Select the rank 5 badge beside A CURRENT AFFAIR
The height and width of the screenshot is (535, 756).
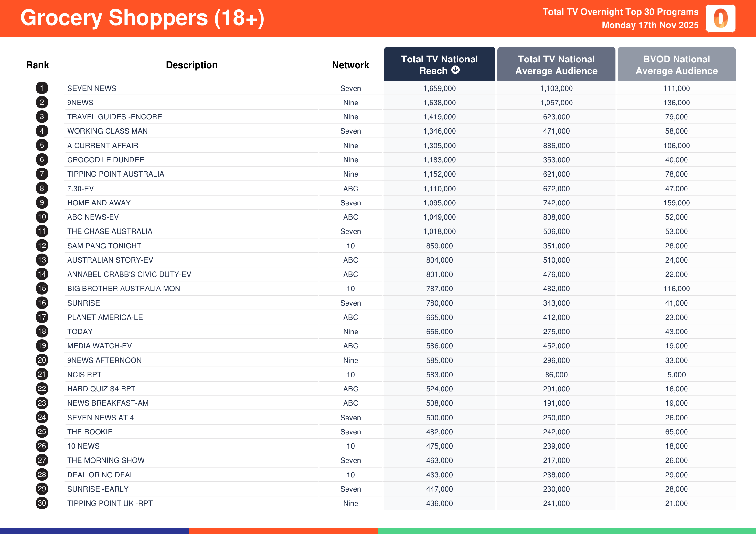(x=41, y=146)
